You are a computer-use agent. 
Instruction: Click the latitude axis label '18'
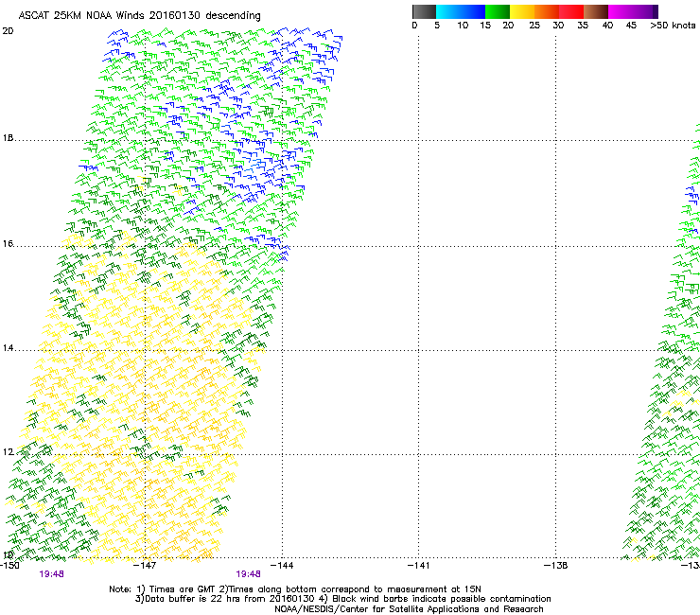pyautogui.click(x=8, y=138)
